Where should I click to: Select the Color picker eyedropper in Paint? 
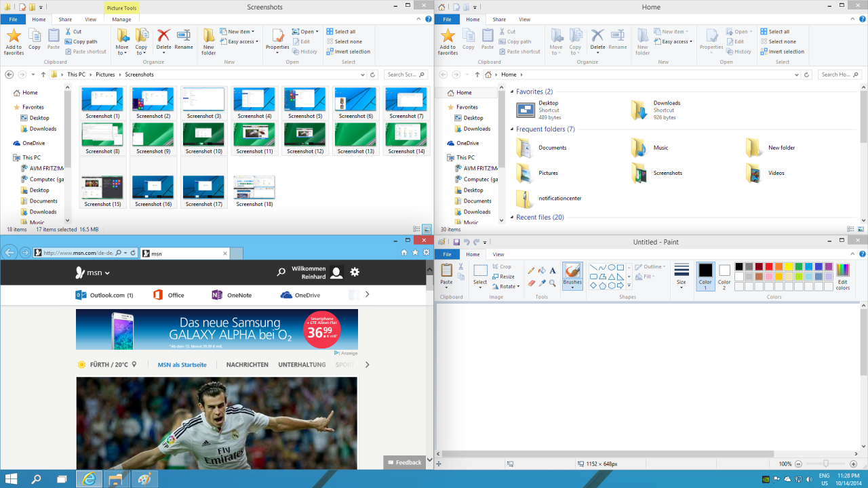[542, 283]
